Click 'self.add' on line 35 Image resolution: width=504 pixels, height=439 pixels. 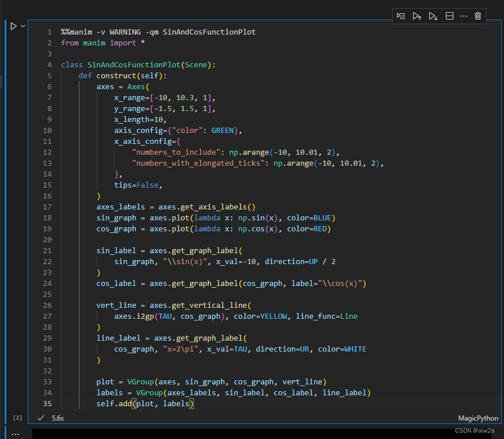click(x=114, y=404)
